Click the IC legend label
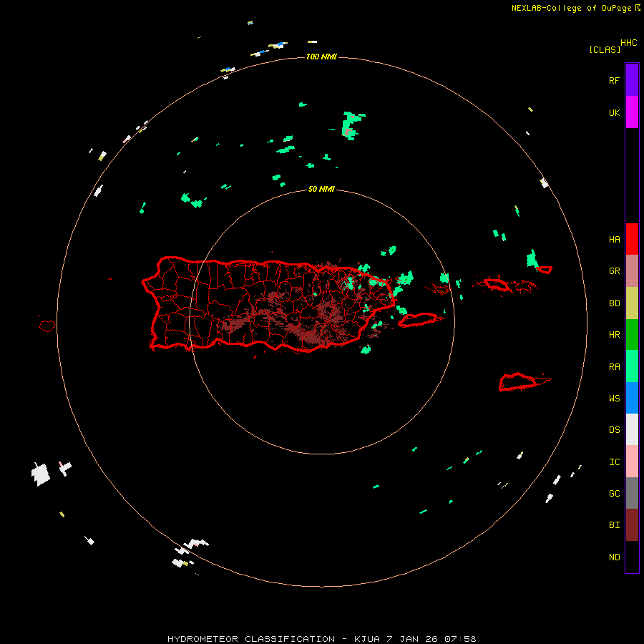 pos(614,462)
